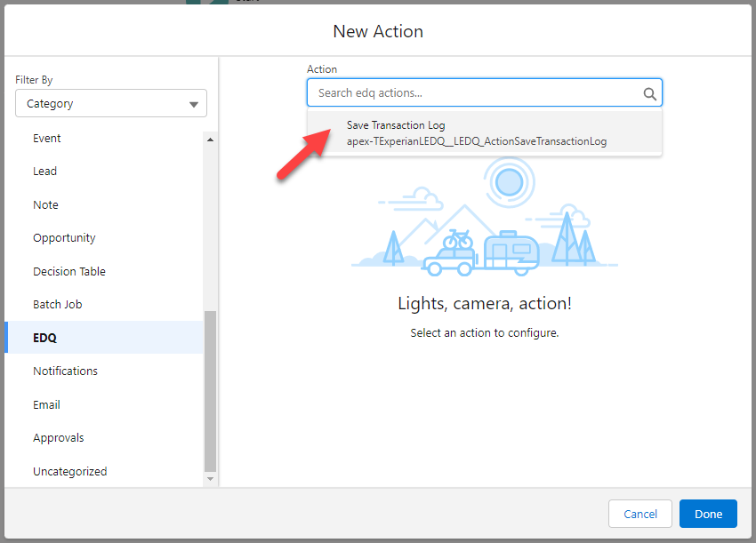
Task: Click the search magnifier icon
Action: click(x=649, y=93)
